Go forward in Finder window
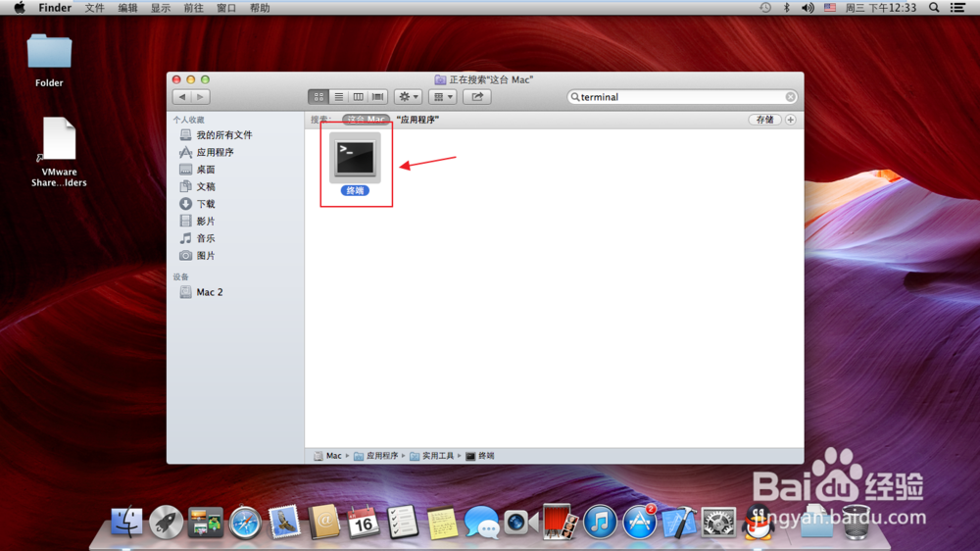This screenshot has width=980, height=551. [x=201, y=97]
